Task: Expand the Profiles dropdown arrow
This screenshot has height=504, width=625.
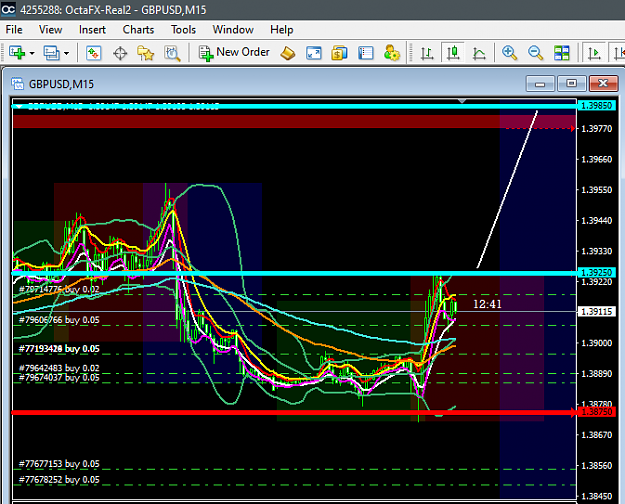Action: click(67, 53)
